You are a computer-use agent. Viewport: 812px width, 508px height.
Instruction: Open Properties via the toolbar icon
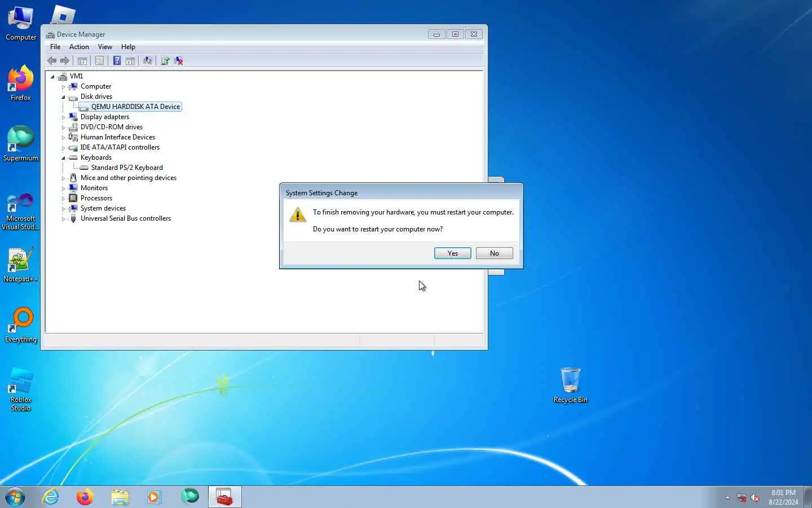(x=100, y=61)
